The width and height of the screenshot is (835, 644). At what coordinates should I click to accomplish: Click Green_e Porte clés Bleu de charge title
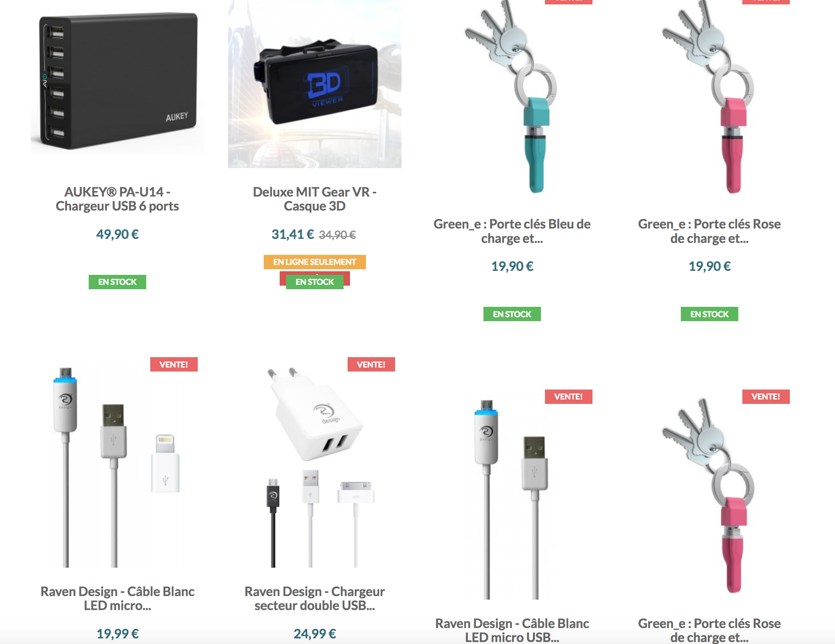[512, 231]
